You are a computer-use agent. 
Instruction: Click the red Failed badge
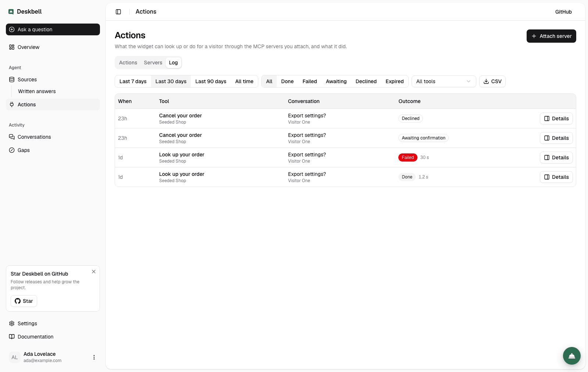(x=408, y=157)
